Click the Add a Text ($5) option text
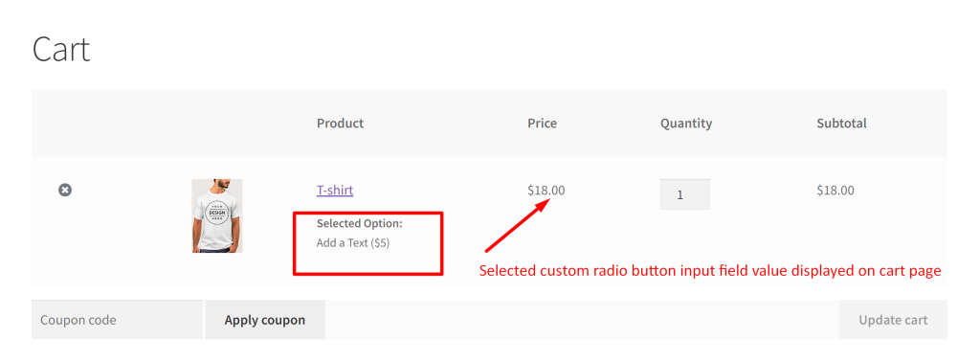This screenshot has width=980, height=362. coord(353,242)
